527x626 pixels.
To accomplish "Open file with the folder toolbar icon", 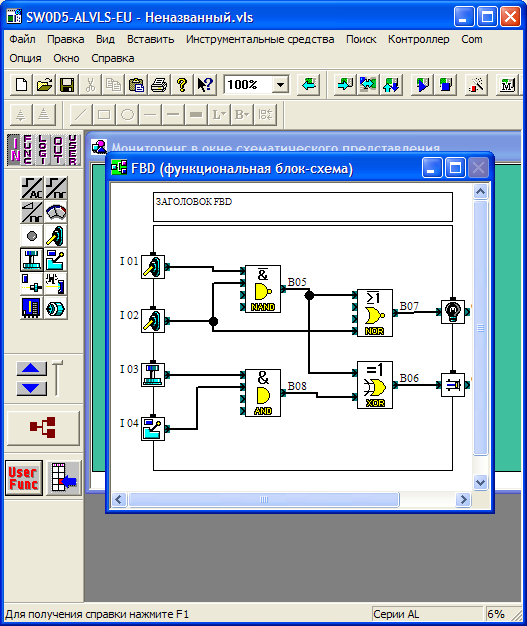I will coord(44,85).
